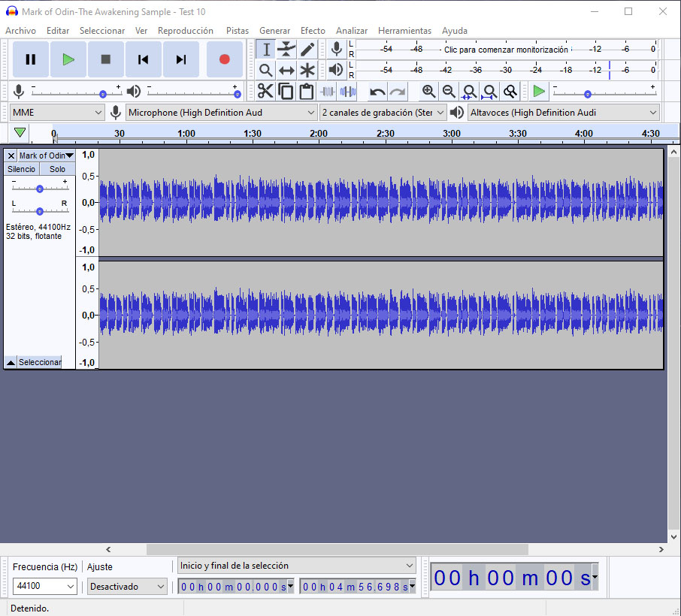The image size is (681, 616).
Task: Click the Undo arrow icon
Action: (x=377, y=92)
